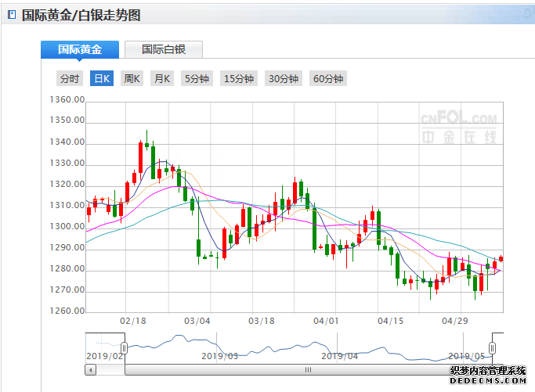Click the 04/15 date axis label

coord(390,321)
